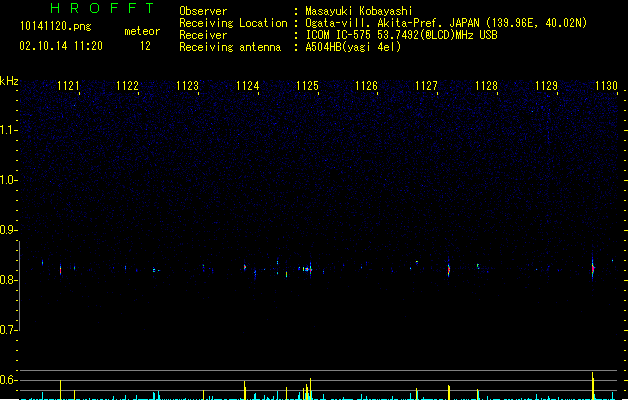Click the 1128 time axis label
The image size is (629, 400).
click(x=486, y=86)
